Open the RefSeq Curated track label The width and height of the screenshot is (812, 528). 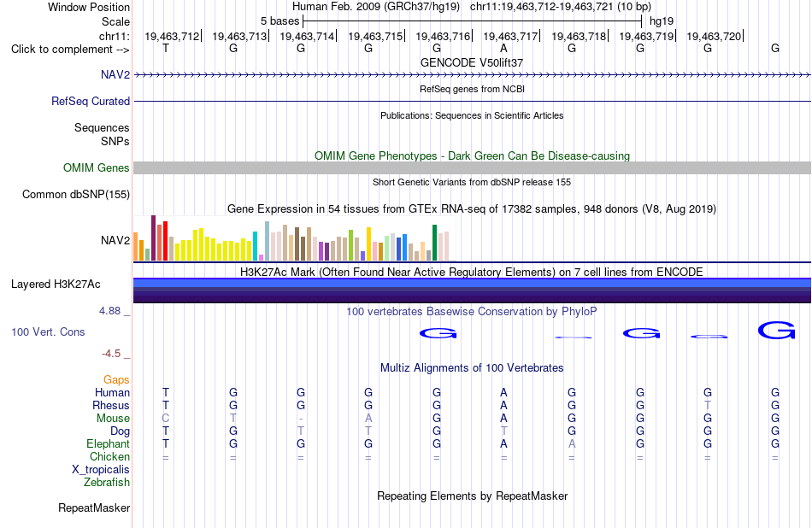click(91, 101)
